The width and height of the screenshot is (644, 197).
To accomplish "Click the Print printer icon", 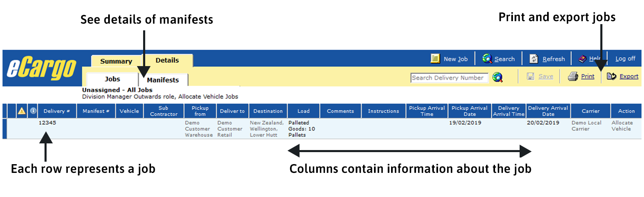I will pyautogui.click(x=573, y=76).
